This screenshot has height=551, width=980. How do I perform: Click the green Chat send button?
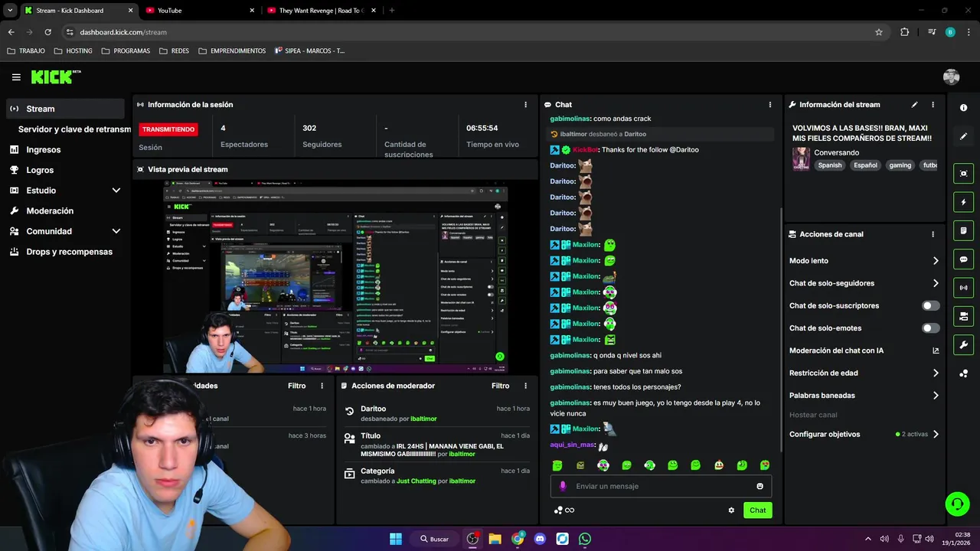tap(757, 510)
